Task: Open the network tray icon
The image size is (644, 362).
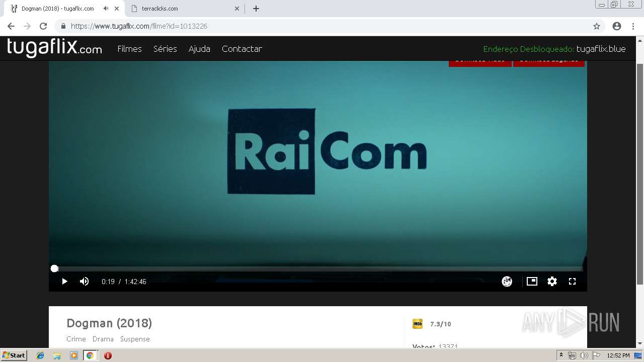Action: click(x=572, y=355)
